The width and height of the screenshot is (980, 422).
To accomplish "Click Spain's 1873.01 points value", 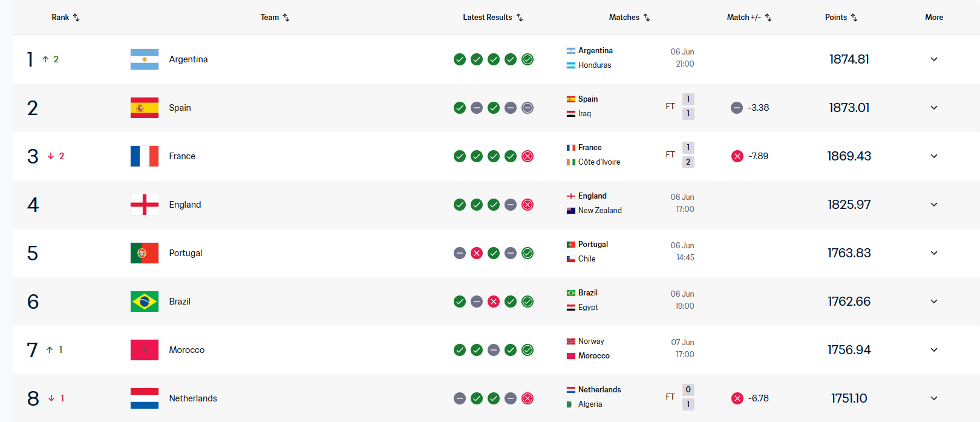I will pos(849,108).
